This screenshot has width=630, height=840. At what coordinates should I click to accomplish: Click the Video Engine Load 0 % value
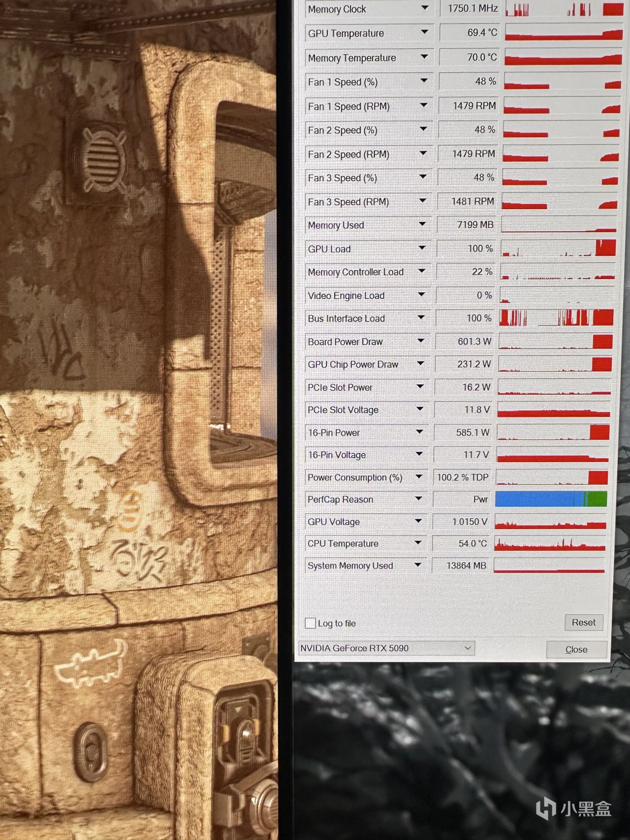465,295
